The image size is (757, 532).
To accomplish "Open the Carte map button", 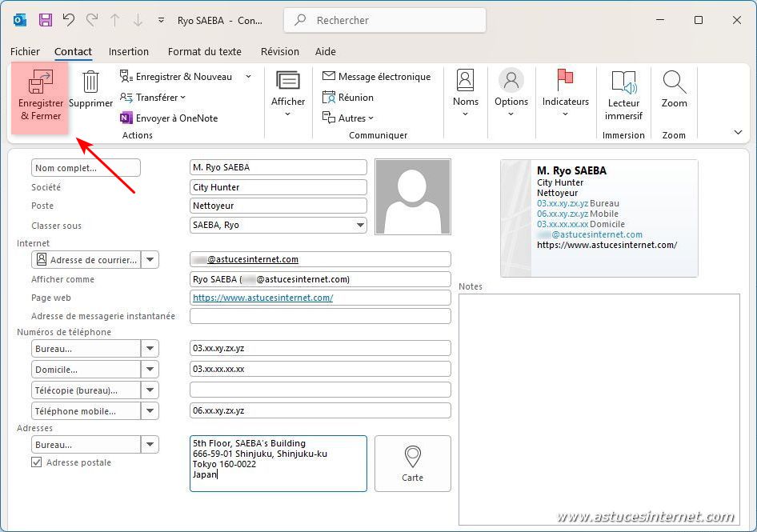I will coord(412,463).
